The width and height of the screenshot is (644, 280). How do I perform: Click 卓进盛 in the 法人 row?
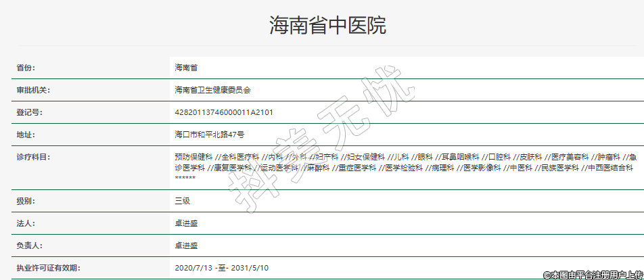(x=186, y=223)
